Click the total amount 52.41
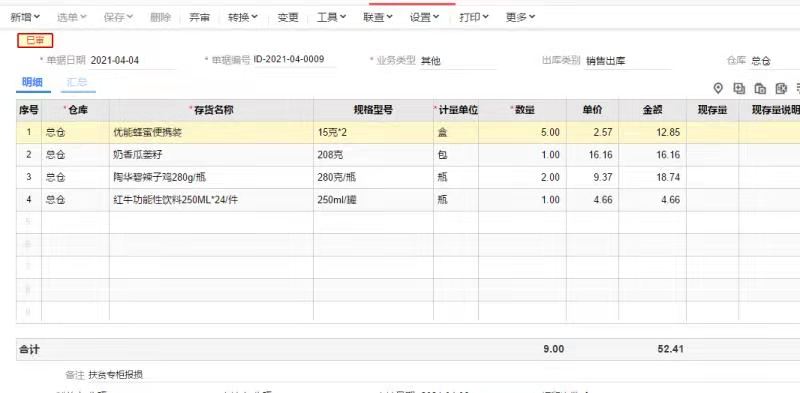800x393 pixels. pyautogui.click(x=670, y=350)
